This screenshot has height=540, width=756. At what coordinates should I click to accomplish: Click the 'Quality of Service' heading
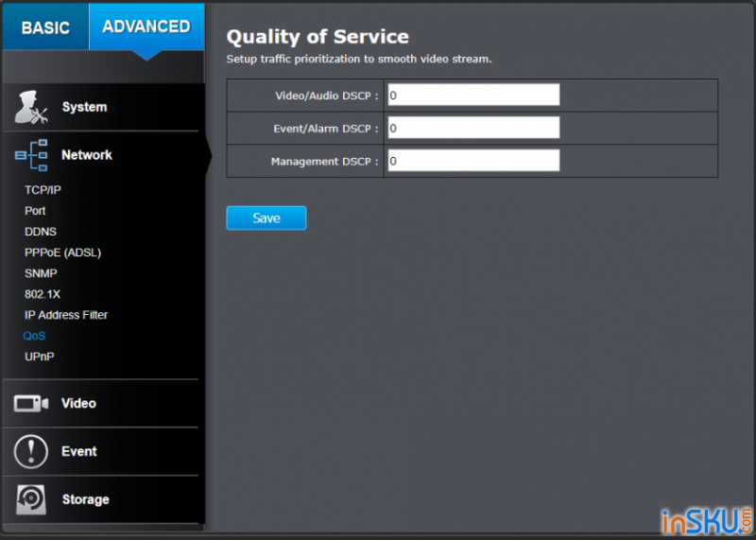tap(318, 37)
